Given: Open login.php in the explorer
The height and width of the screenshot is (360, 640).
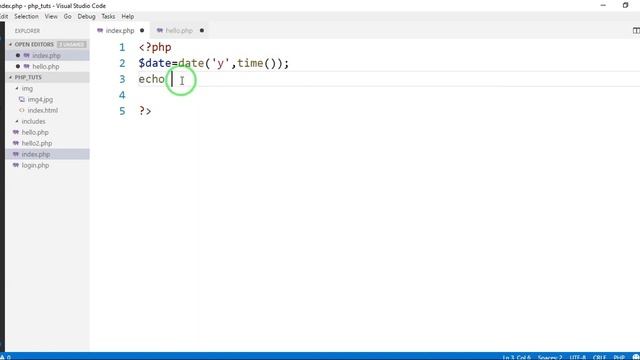Looking at the screenshot, I should pyautogui.click(x=36, y=166).
